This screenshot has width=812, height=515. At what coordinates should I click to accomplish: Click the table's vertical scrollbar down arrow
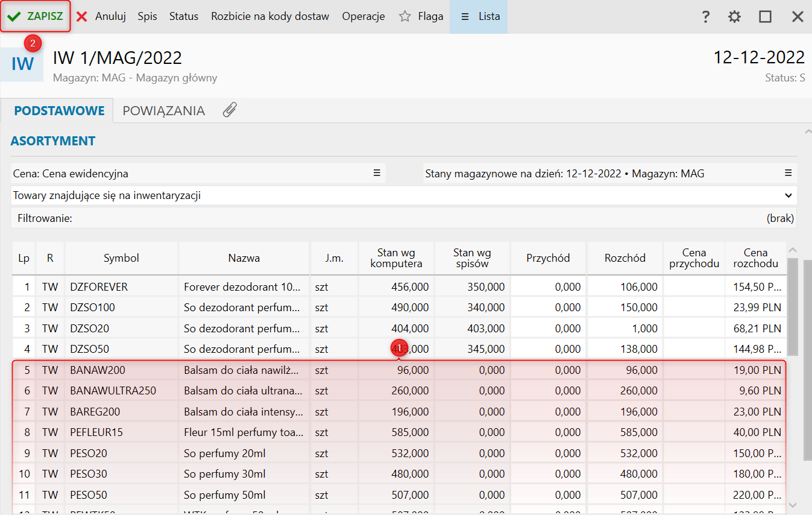(793, 505)
